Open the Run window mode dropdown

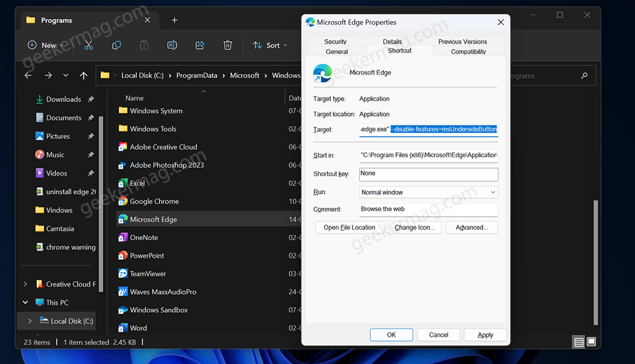click(x=429, y=192)
